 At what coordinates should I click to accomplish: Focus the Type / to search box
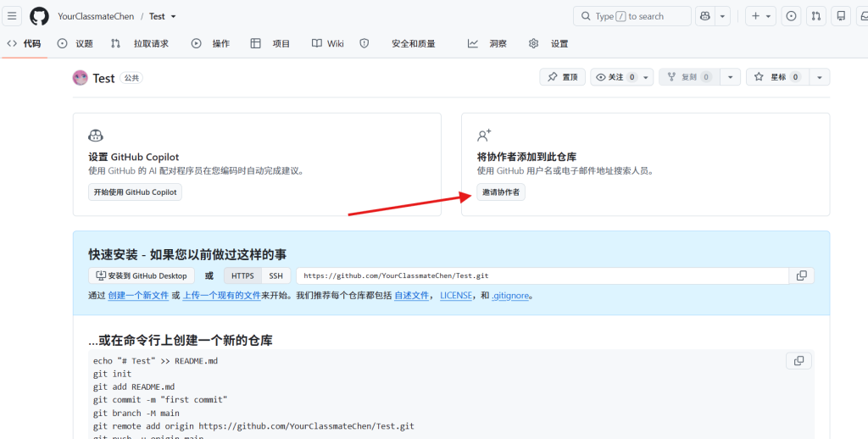coord(632,16)
